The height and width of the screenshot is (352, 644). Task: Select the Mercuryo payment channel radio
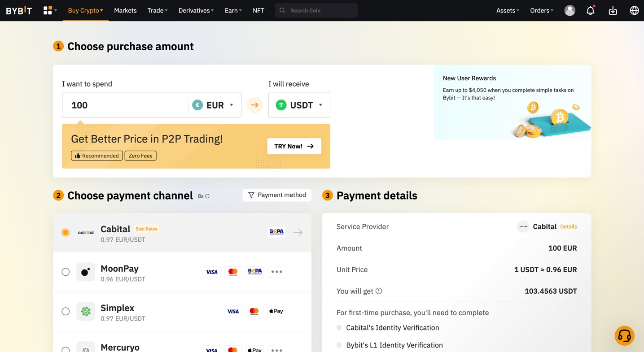pos(66,349)
